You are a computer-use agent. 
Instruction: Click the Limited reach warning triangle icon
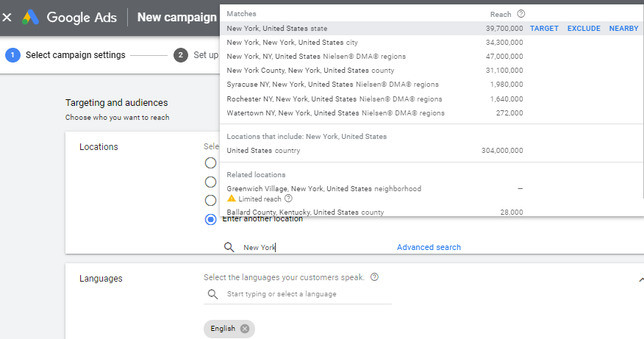pos(232,199)
